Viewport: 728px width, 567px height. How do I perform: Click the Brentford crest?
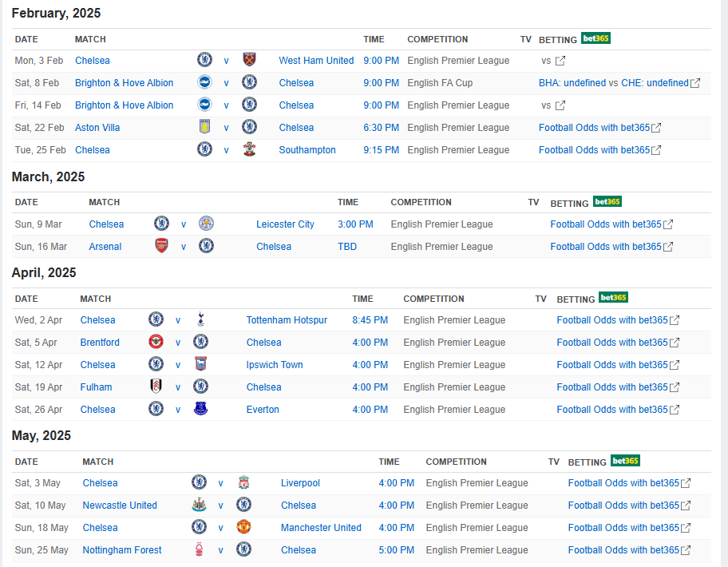click(156, 341)
